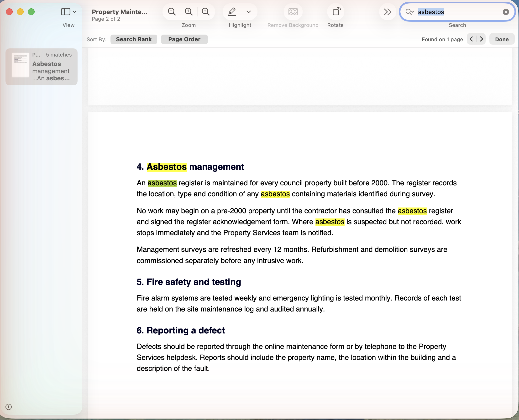This screenshot has height=420, width=519.
Task: Click the add plus icon in sidebar
Action: coord(9,407)
